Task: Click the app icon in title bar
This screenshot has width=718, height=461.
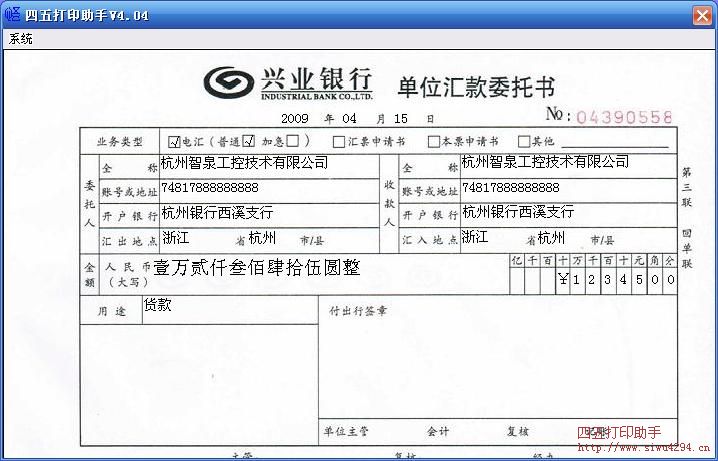Action: click(x=11, y=15)
